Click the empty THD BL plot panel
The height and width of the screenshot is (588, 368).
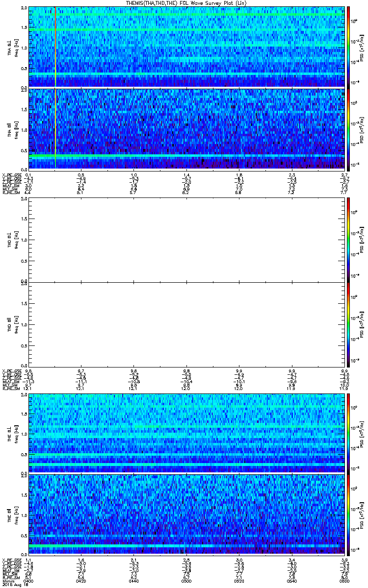pos(186,241)
